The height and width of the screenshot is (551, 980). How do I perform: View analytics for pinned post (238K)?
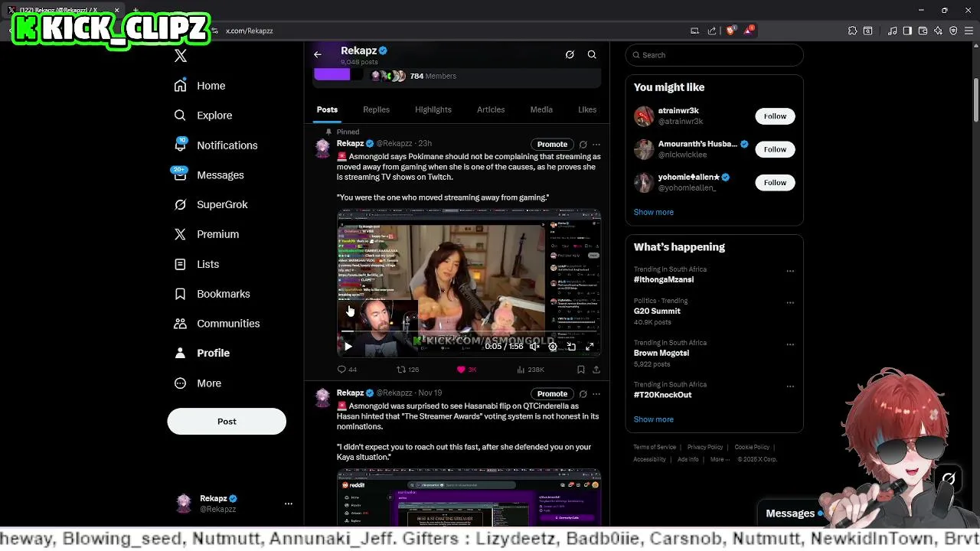click(x=530, y=370)
